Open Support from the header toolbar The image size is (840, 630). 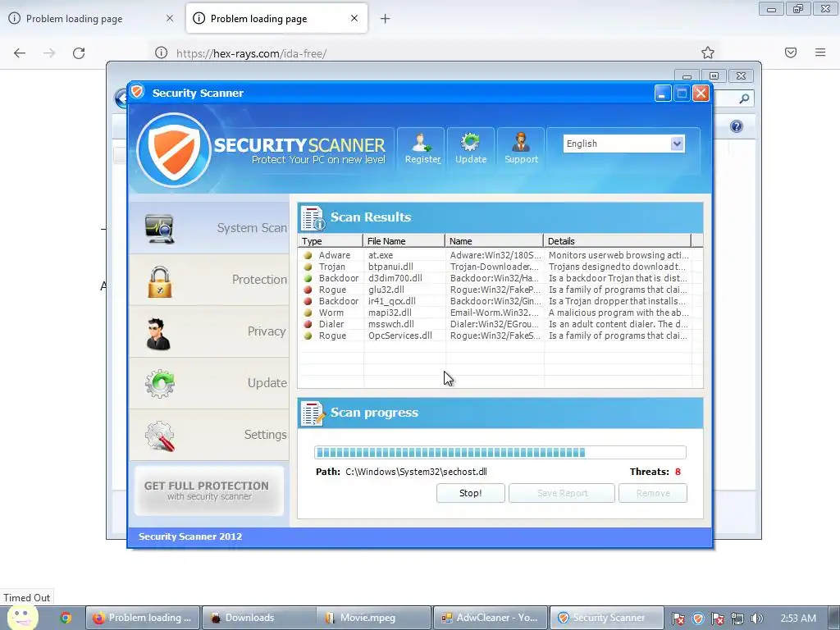pos(521,148)
